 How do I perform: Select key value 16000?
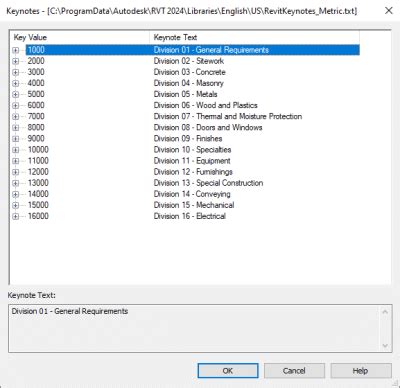pyautogui.click(x=38, y=216)
